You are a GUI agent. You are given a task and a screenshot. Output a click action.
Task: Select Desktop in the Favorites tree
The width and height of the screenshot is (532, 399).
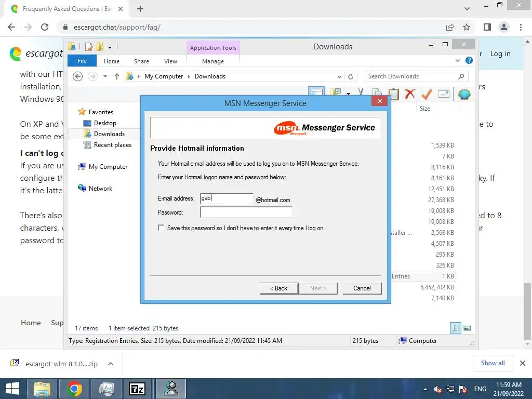point(105,123)
